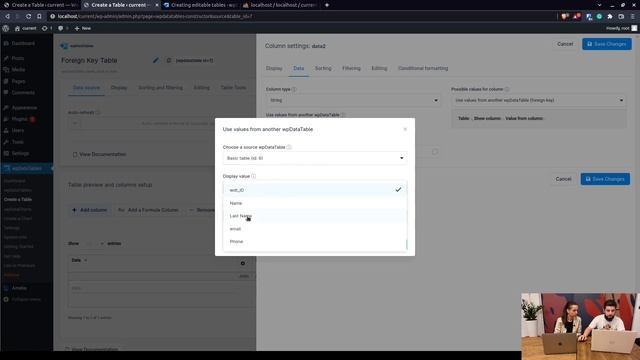The width and height of the screenshot is (640, 360).
Task: Click top Save Changes button
Action: tap(607, 44)
